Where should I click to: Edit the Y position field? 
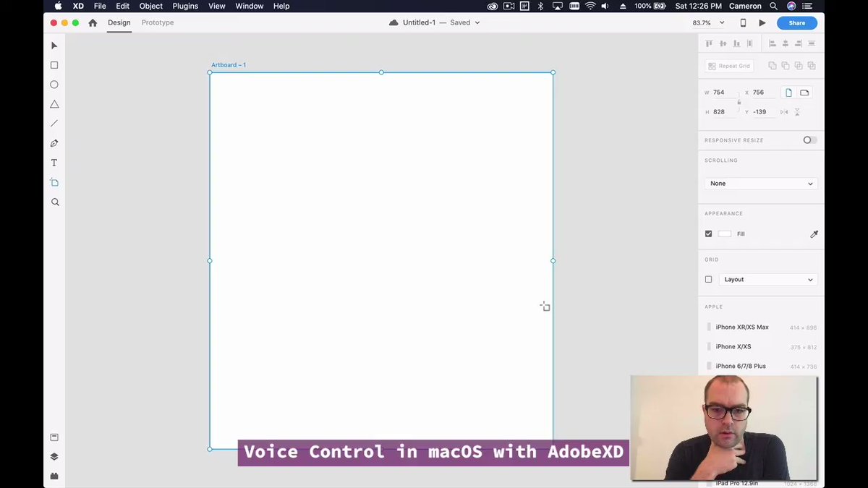[x=764, y=112]
